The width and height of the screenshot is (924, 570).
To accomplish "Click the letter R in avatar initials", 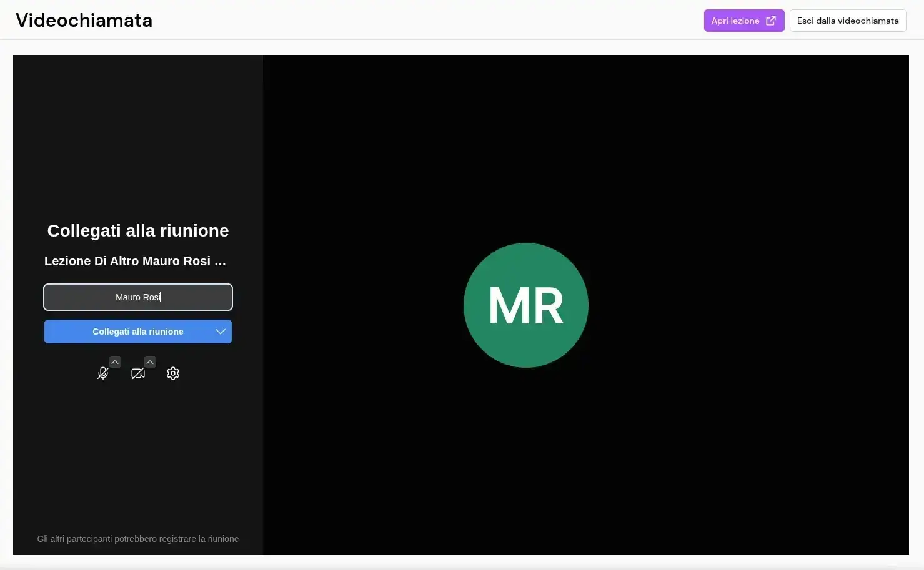I will (x=548, y=307).
